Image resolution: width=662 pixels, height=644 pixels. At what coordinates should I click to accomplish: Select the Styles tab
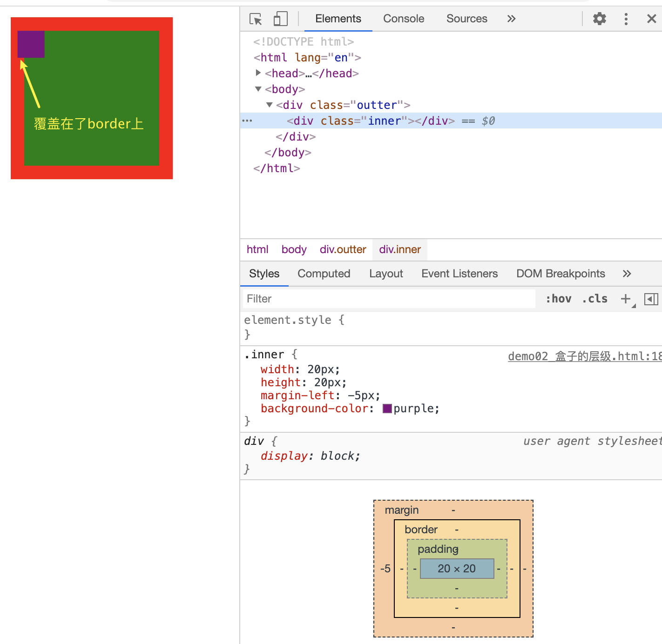264,274
